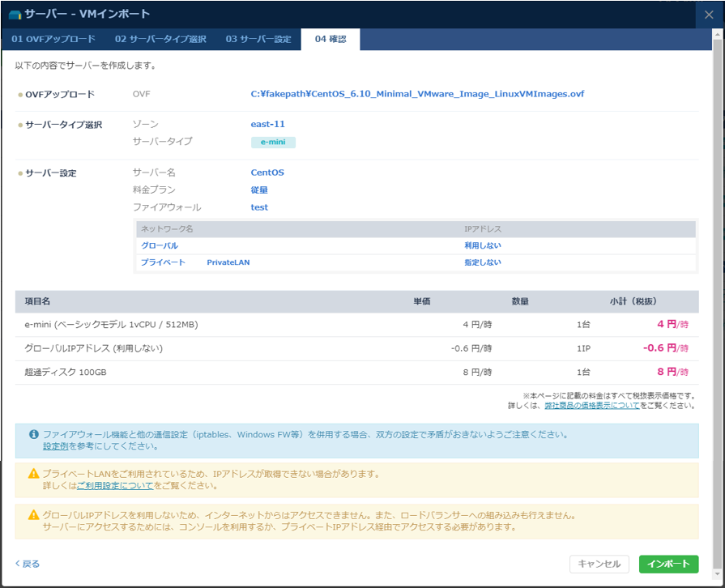Click the OVF file path text

[x=417, y=94]
